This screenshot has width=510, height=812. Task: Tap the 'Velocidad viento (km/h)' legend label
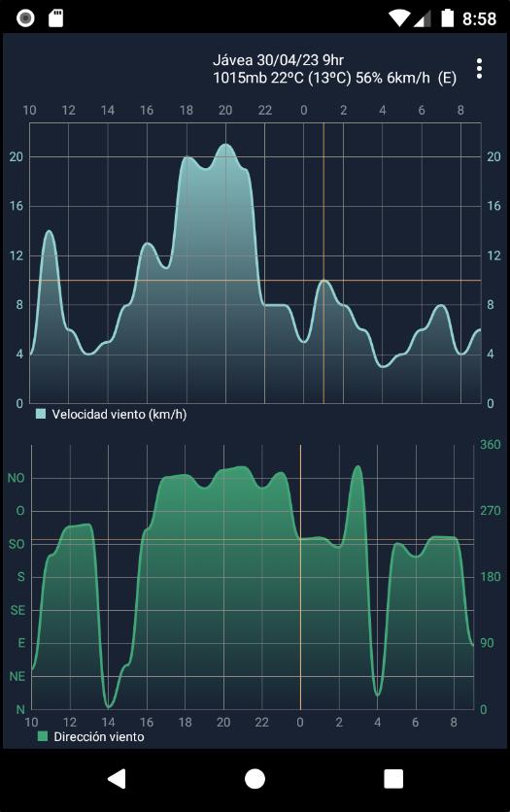point(119,415)
